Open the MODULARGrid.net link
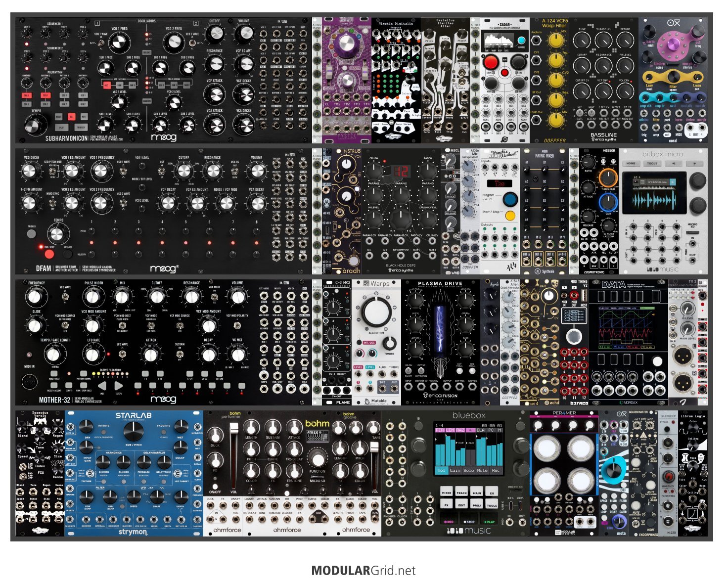 364,571
